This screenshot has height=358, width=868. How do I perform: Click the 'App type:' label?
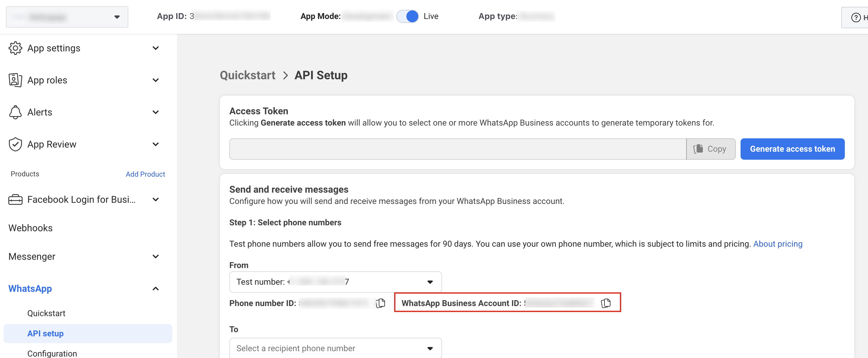(498, 16)
